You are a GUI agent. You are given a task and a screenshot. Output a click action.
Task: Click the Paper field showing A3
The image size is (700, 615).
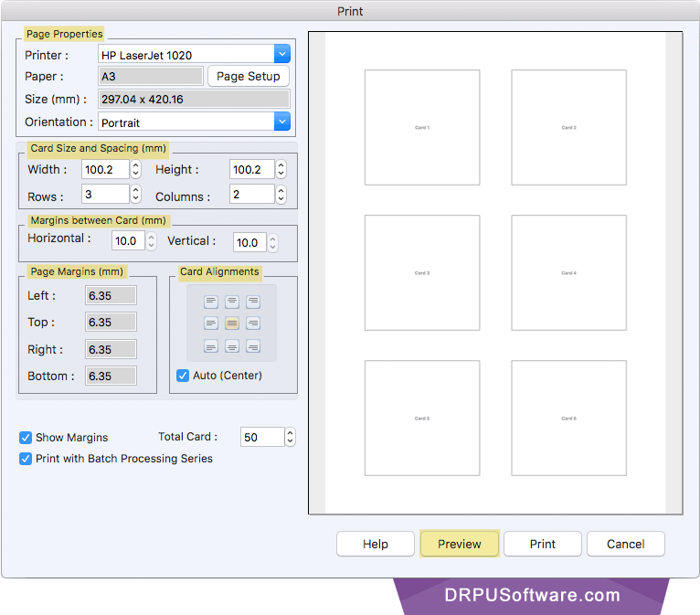151,77
